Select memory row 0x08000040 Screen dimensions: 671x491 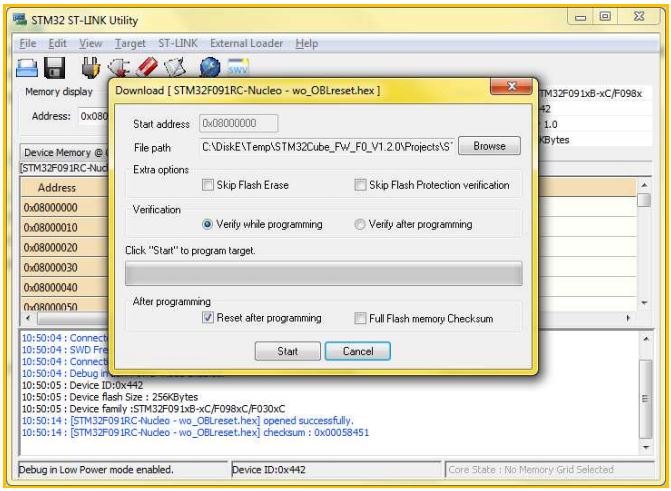coord(64,288)
